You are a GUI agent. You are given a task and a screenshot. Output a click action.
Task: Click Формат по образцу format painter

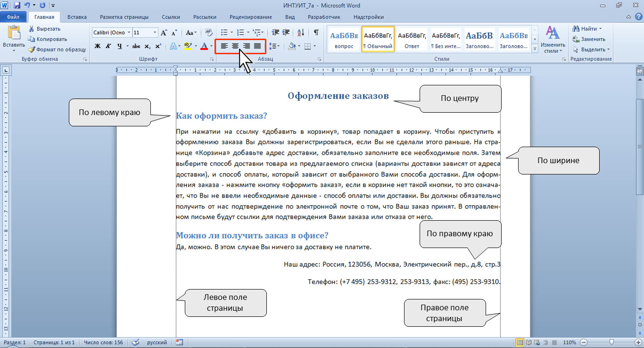[57, 50]
